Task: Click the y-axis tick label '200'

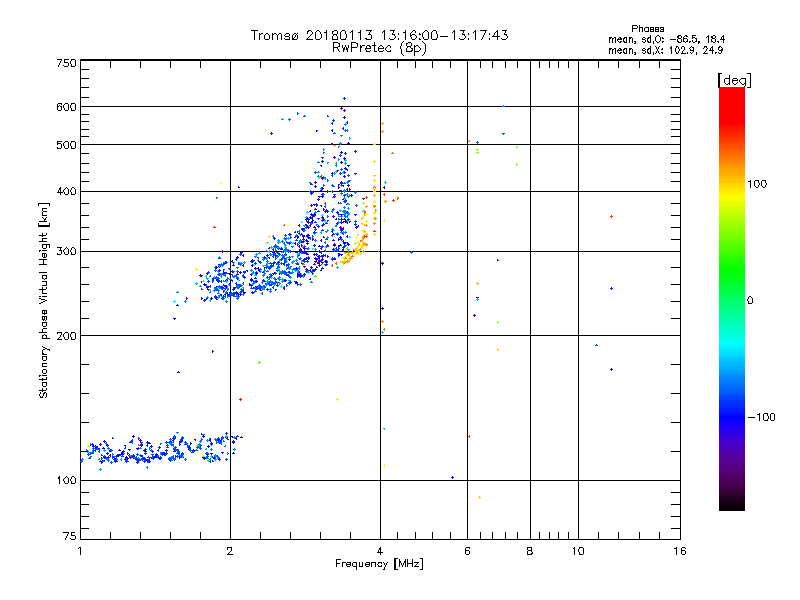Action: point(66,336)
